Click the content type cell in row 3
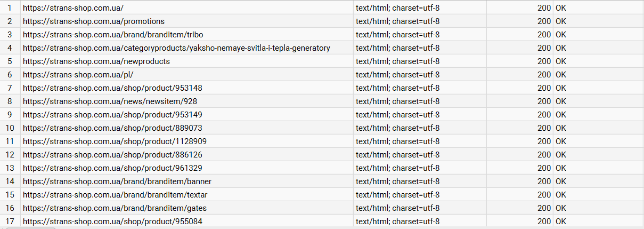The width and height of the screenshot is (644, 229). (x=397, y=35)
